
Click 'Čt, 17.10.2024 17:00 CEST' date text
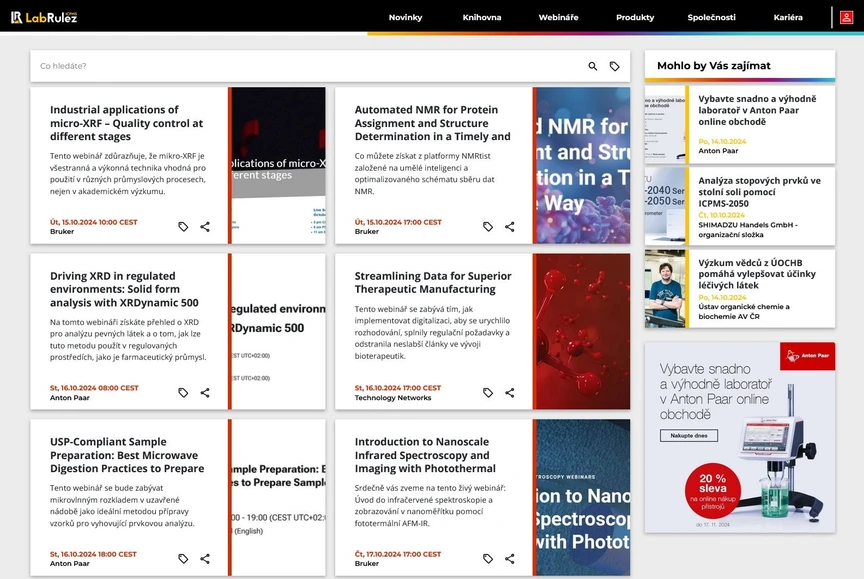(x=398, y=554)
